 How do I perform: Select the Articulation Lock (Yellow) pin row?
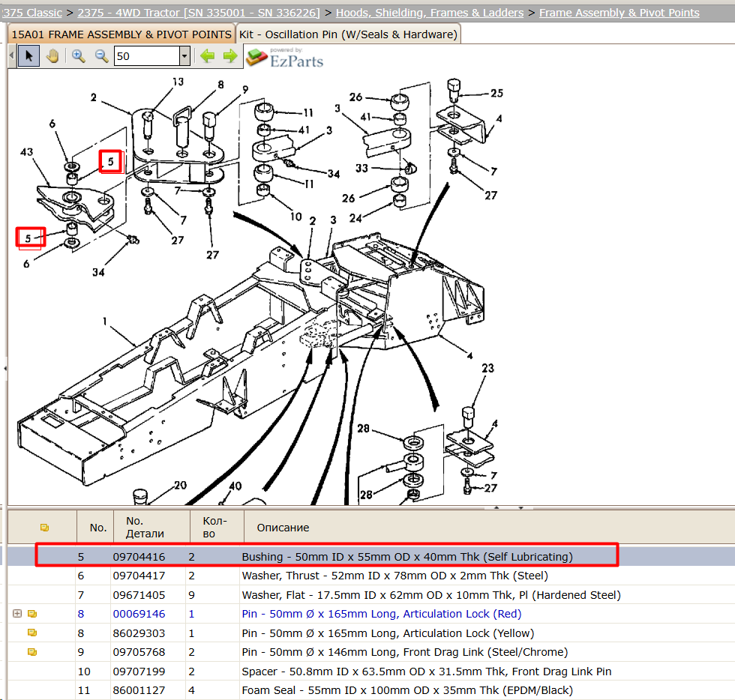pyautogui.click(x=388, y=633)
